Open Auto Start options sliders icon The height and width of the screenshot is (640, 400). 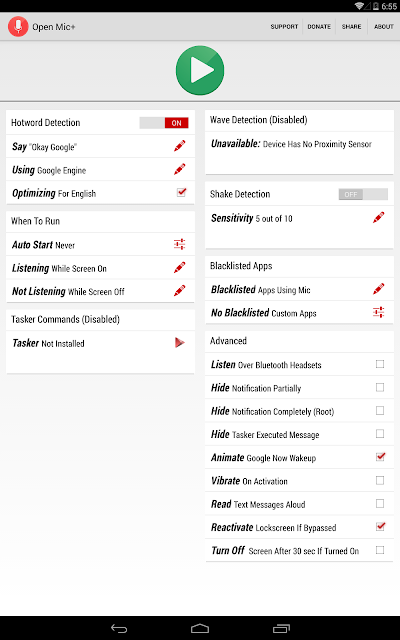[180, 244]
